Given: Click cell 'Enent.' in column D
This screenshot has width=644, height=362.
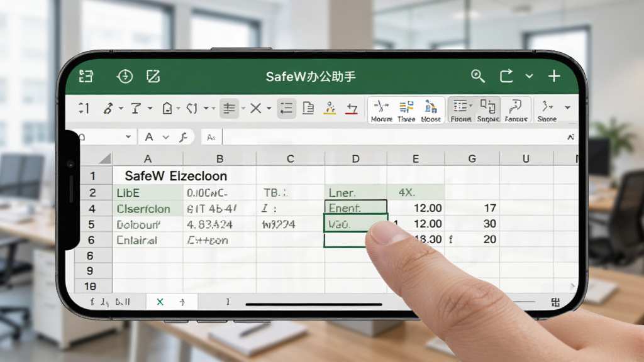Looking at the screenshot, I should coord(356,208).
